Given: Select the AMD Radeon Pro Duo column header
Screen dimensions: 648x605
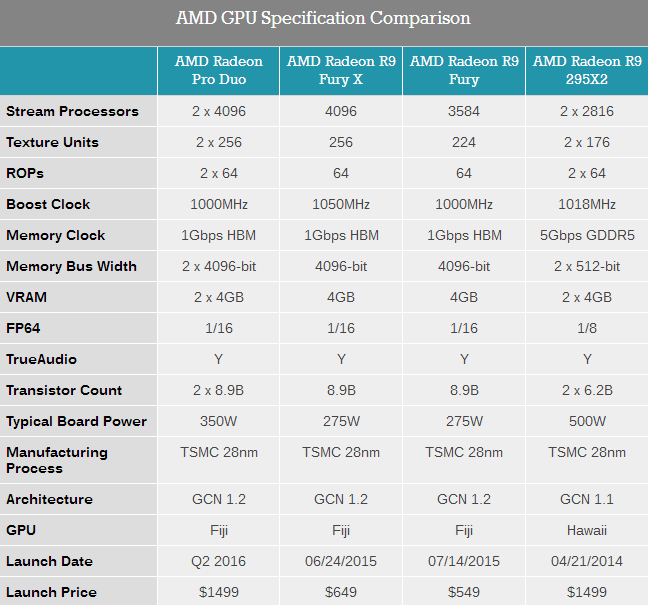Looking at the screenshot, I should [219, 70].
